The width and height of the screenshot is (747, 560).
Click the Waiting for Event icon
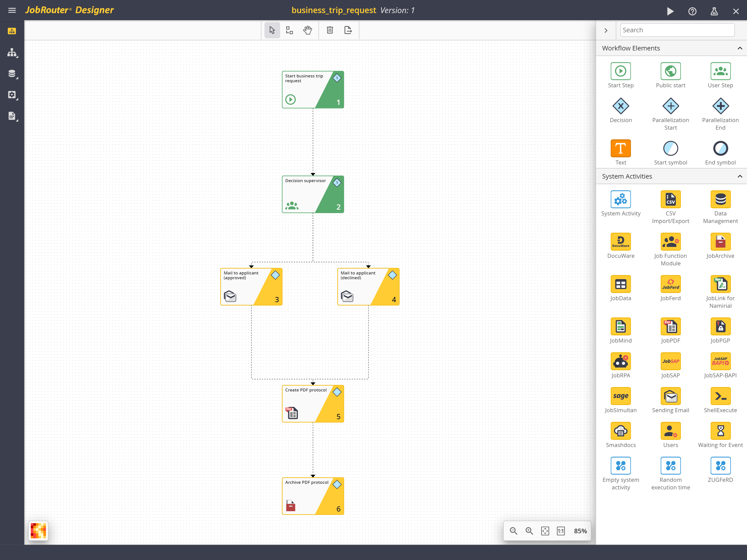coord(720,431)
